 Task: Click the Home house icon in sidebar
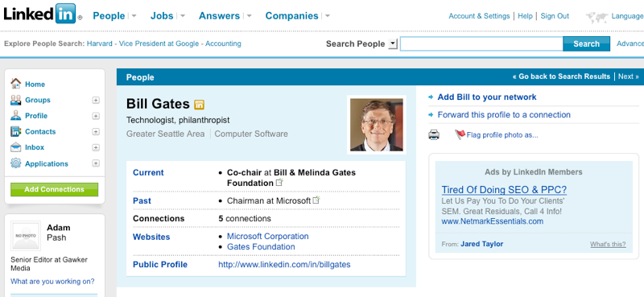[x=15, y=84]
